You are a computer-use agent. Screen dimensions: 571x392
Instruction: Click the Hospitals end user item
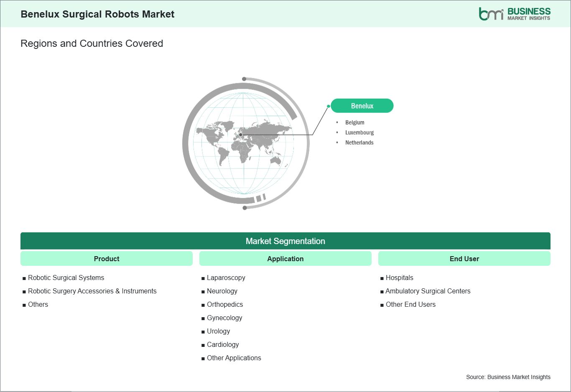pyautogui.click(x=399, y=277)
